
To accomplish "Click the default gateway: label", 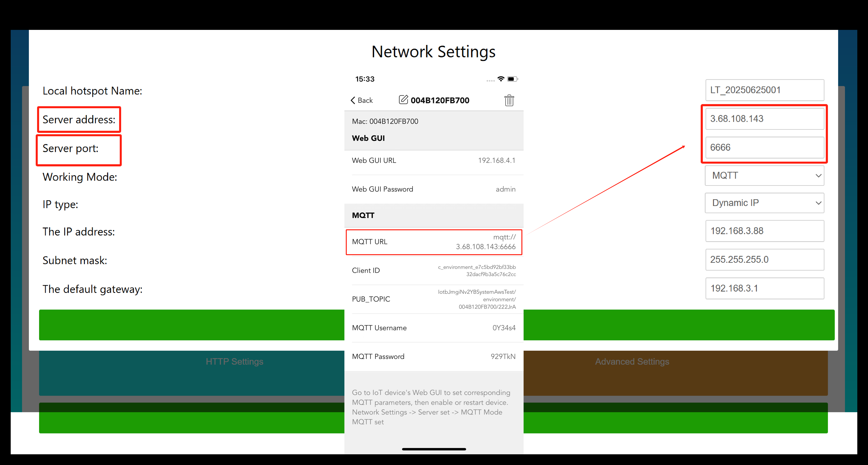I will click(92, 289).
